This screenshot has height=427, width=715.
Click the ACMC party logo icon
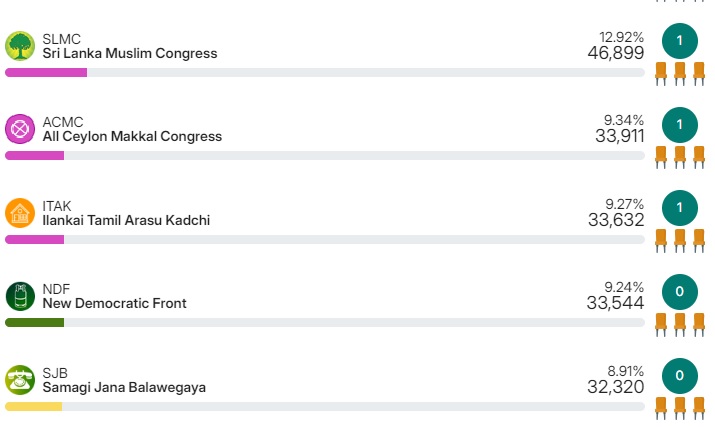tap(20, 129)
